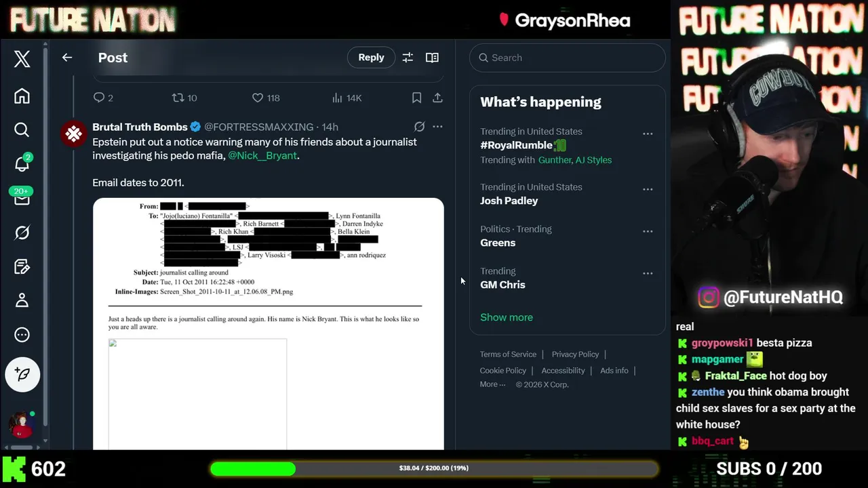
Task: Open #RoyalRumble trending topic
Action: point(523,145)
